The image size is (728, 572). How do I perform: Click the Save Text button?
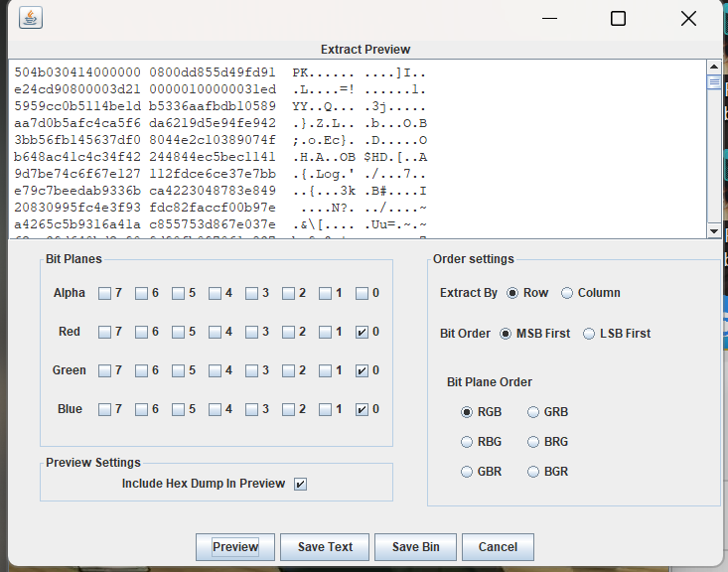pyautogui.click(x=325, y=547)
